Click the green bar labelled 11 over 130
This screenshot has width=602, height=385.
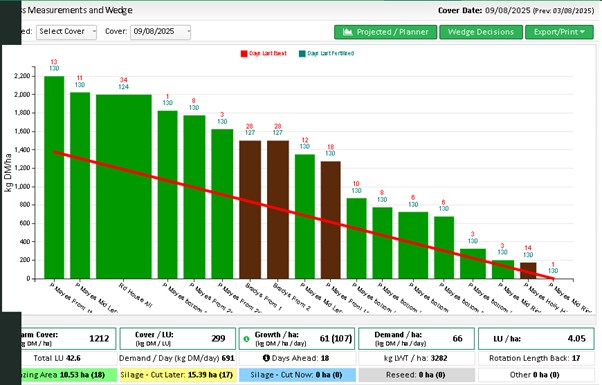tap(80, 185)
